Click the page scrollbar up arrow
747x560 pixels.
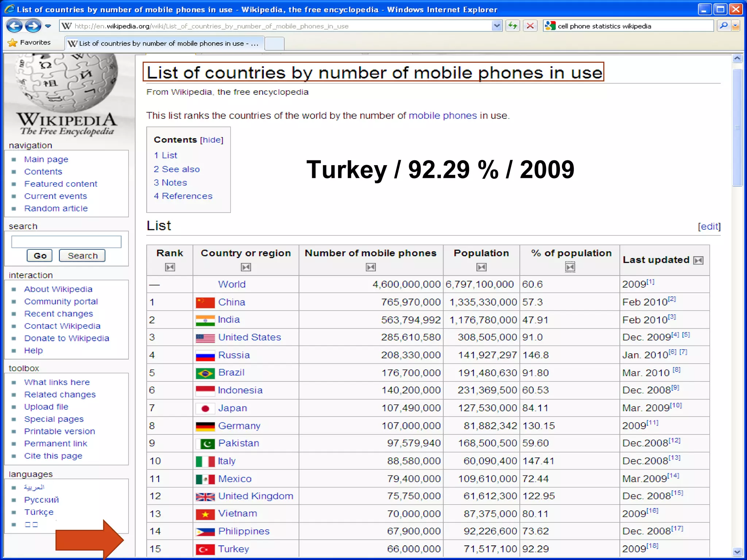click(737, 58)
